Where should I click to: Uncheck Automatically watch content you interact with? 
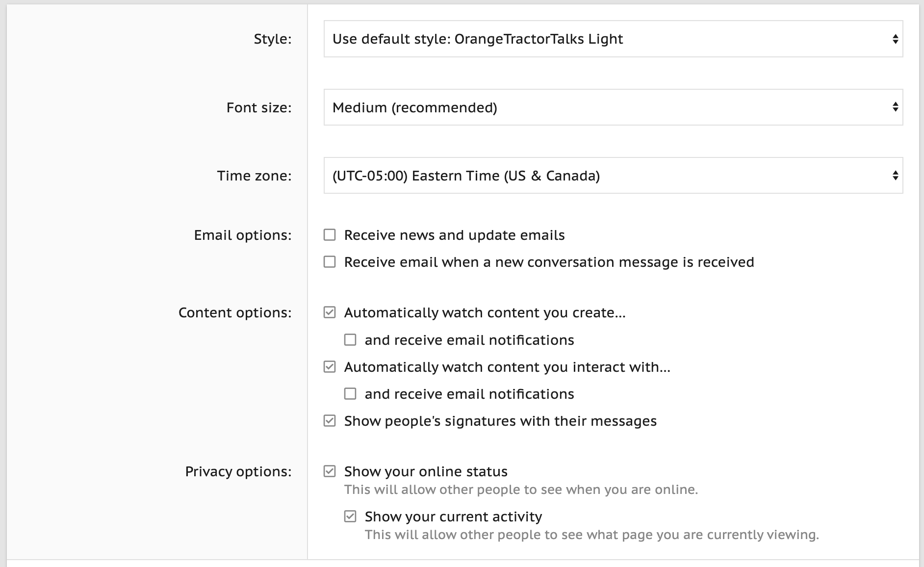click(330, 367)
